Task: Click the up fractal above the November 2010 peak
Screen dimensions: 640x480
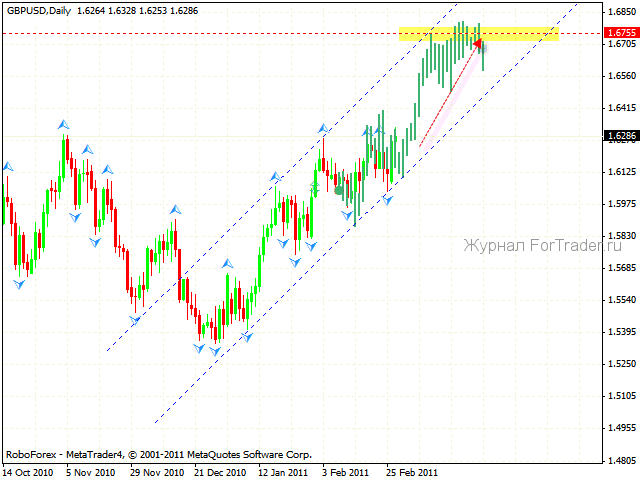Action: 65,123
